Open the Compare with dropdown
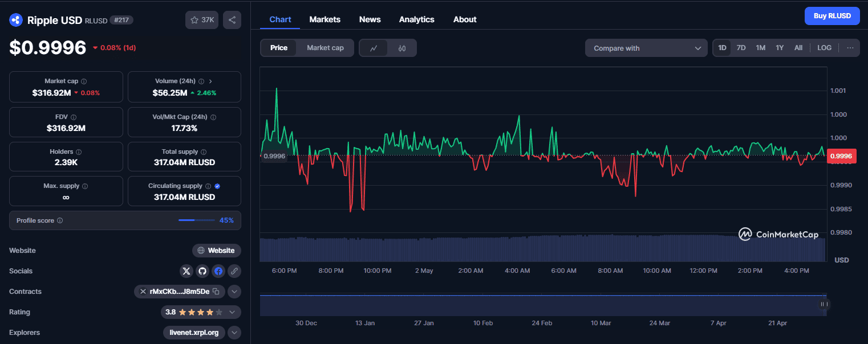The width and height of the screenshot is (868, 344). pos(646,48)
